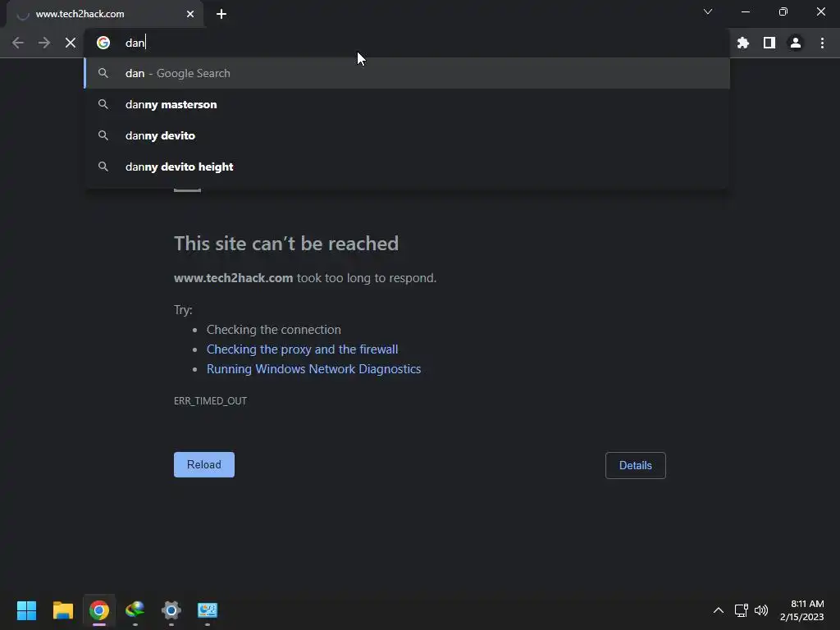The width and height of the screenshot is (840, 630).
Task: Close the www.tech2hack.com tab
Action: pyautogui.click(x=190, y=14)
